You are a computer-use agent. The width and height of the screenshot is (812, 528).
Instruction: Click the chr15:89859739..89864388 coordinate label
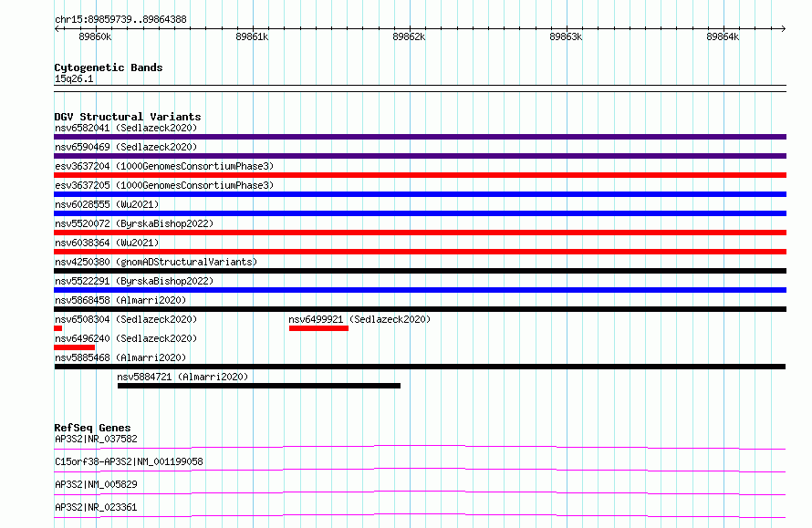[x=120, y=19]
